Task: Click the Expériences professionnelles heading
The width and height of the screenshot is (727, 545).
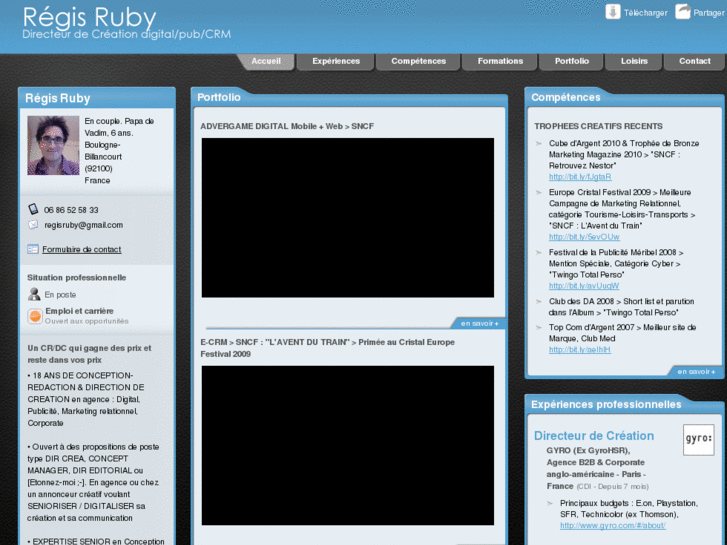Action: point(606,404)
